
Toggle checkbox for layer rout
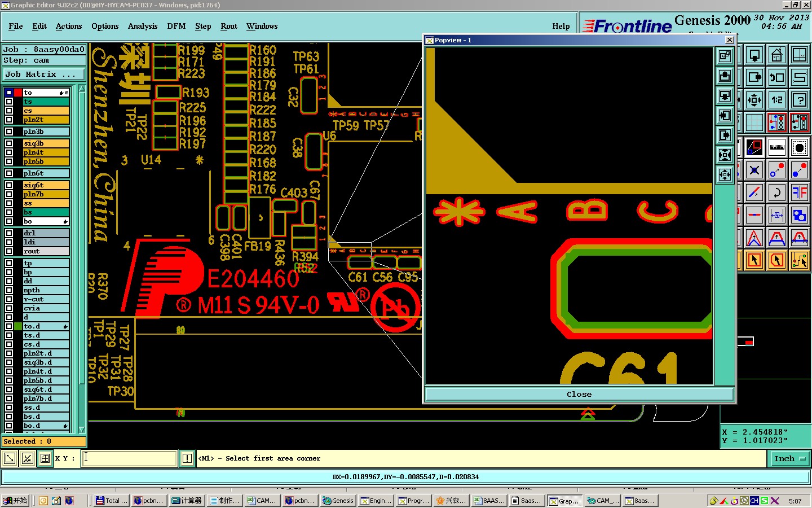(x=9, y=251)
